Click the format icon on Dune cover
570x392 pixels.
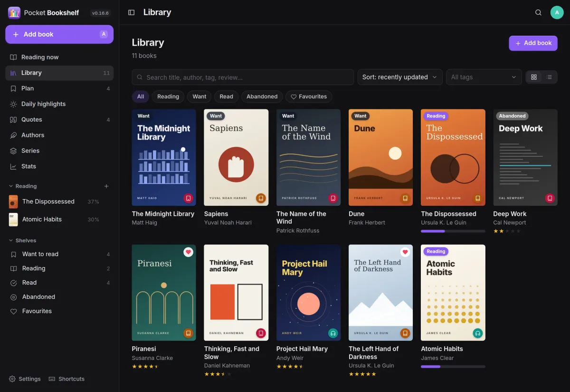405,198
